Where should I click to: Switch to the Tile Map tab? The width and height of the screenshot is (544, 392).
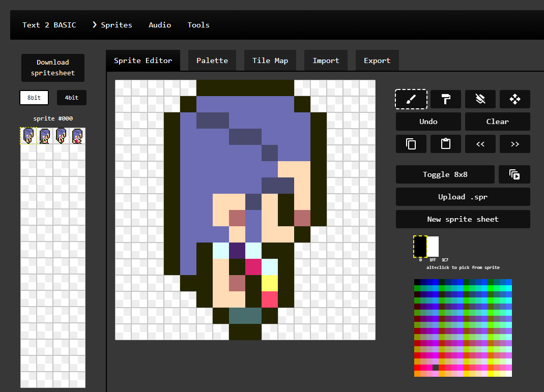click(270, 60)
